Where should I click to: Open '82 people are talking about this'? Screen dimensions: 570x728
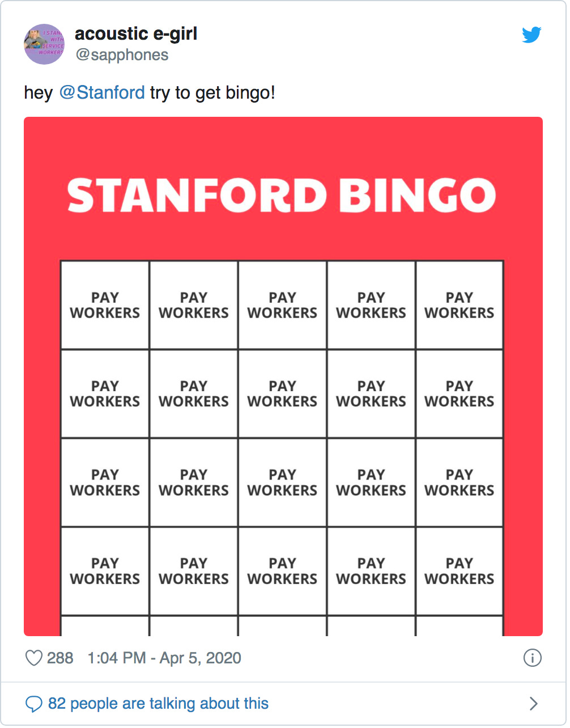tap(158, 704)
